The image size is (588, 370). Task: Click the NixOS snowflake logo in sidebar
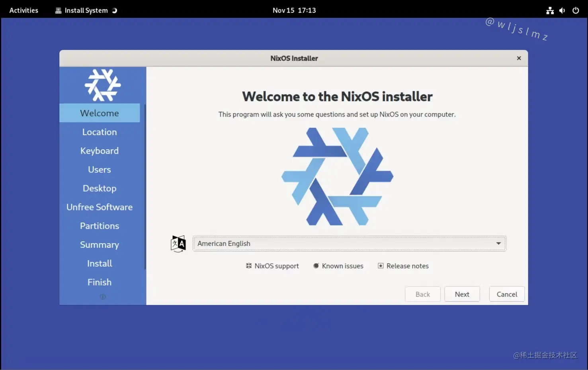click(x=102, y=85)
